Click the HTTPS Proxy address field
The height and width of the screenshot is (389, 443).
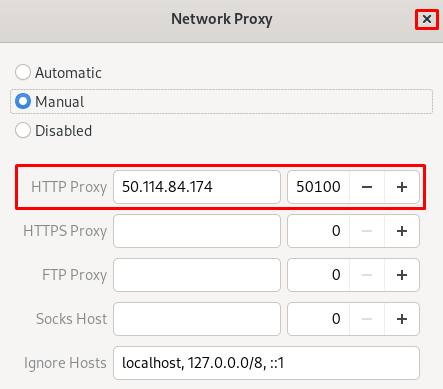pyautogui.click(x=197, y=231)
